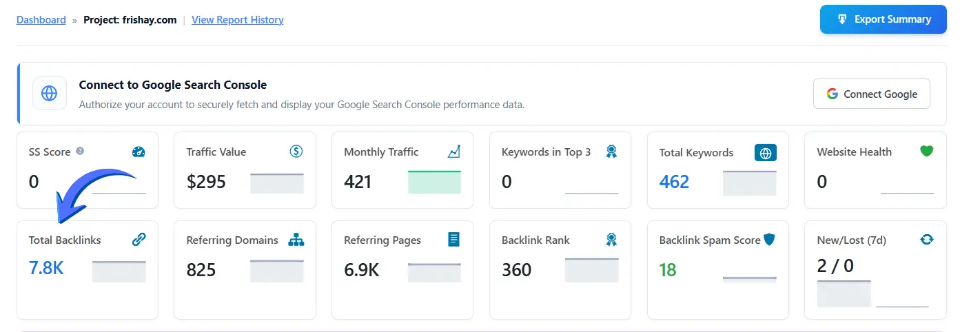This screenshot has width=980, height=332.
Task: Click the Backlink Rank award icon
Action: (611, 240)
